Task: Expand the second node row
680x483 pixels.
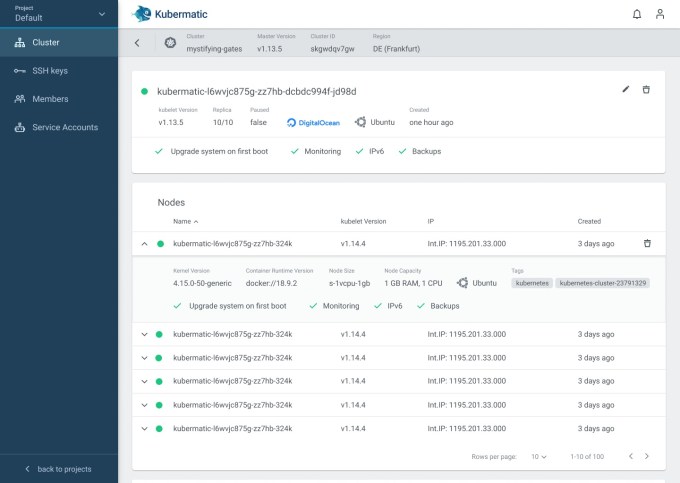Action: point(144,334)
